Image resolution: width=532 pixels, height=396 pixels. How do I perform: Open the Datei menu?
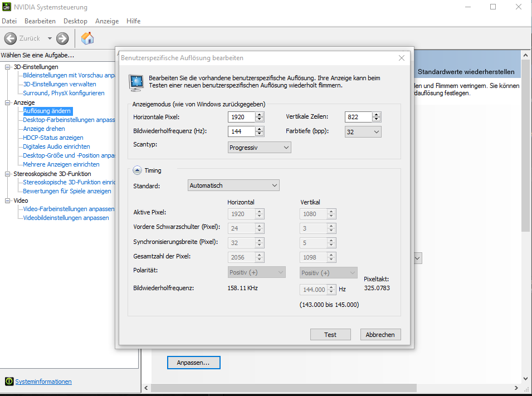click(x=9, y=21)
